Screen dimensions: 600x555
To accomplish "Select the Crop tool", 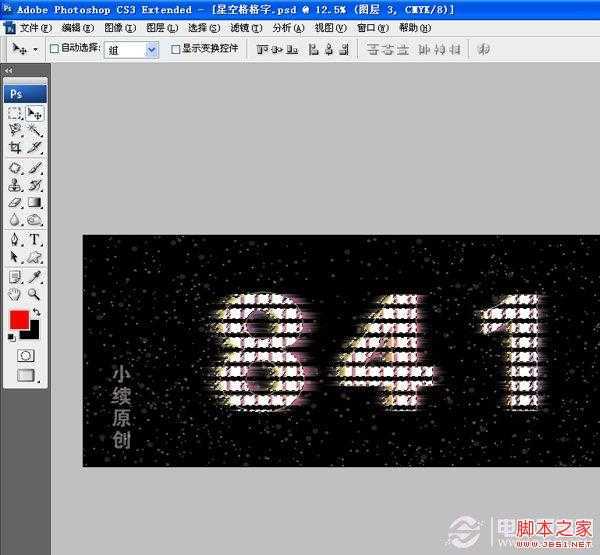I will [x=15, y=147].
